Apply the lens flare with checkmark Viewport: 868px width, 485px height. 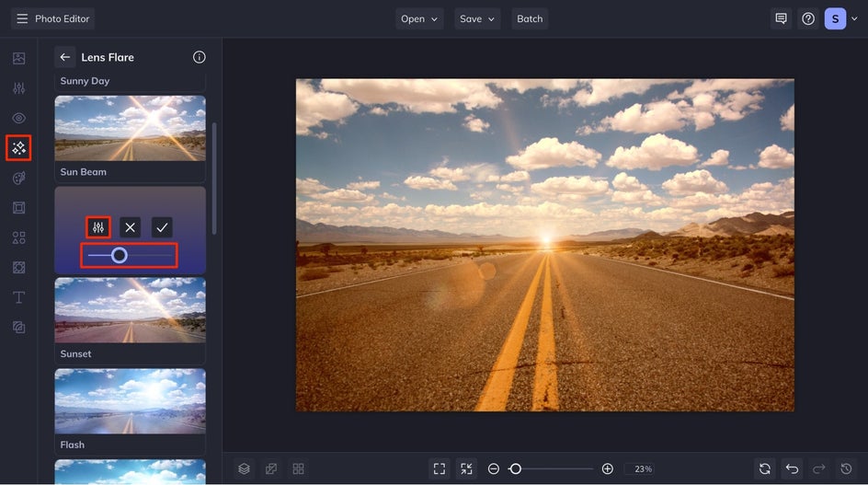[162, 227]
